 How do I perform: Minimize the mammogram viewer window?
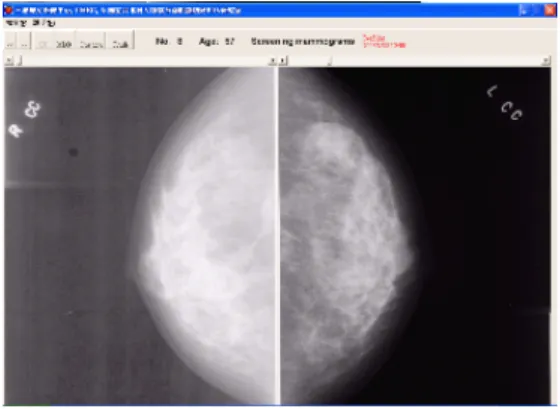point(524,10)
